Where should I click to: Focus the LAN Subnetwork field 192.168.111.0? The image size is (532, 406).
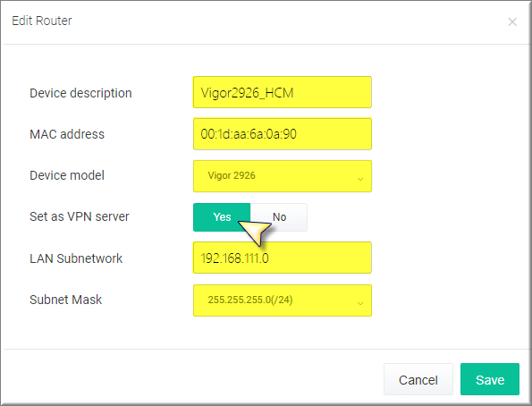coord(283,258)
